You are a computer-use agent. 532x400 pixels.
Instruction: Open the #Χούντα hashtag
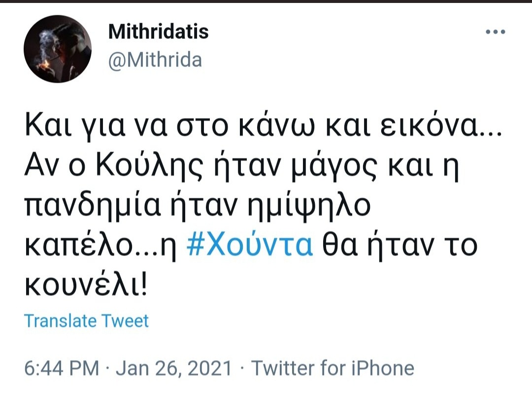click(250, 245)
